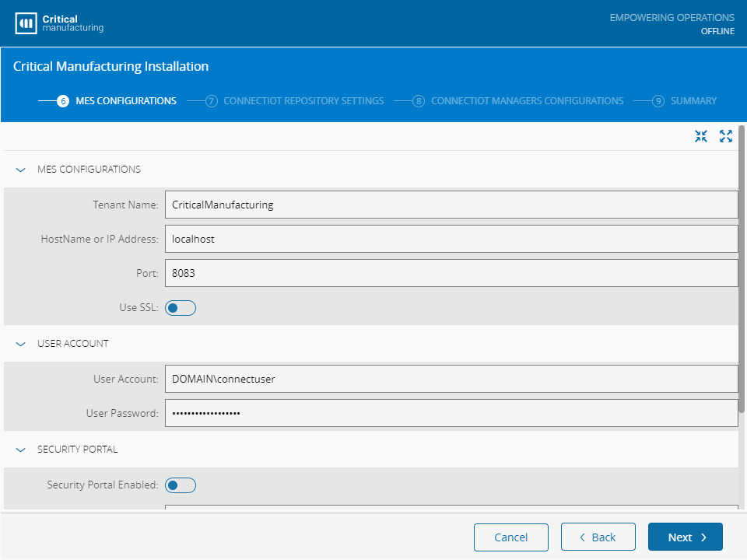Click the Next button

[685, 537]
